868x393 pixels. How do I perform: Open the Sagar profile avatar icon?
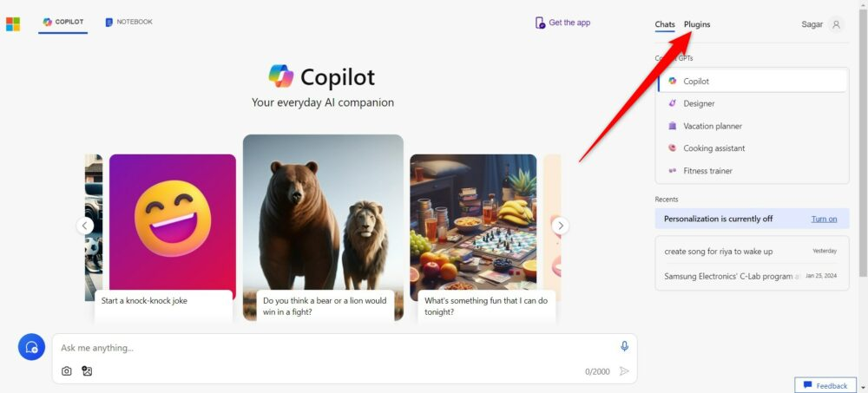coord(837,24)
